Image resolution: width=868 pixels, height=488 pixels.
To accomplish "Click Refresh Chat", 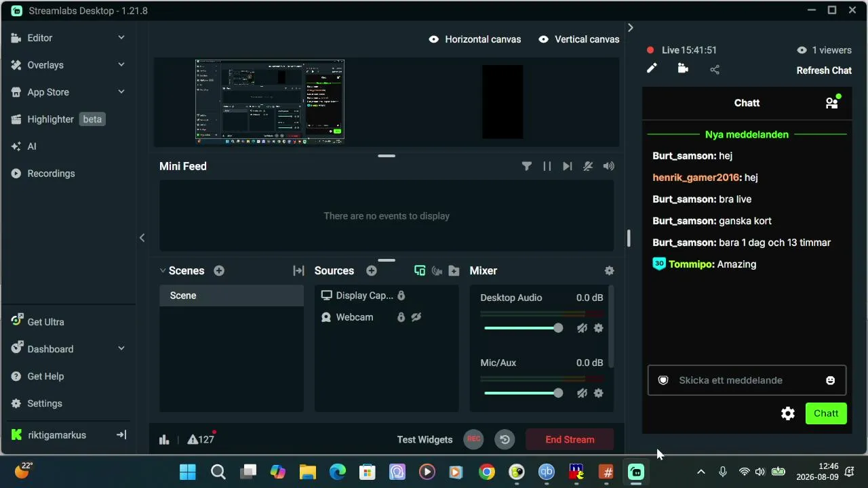I will (x=824, y=70).
